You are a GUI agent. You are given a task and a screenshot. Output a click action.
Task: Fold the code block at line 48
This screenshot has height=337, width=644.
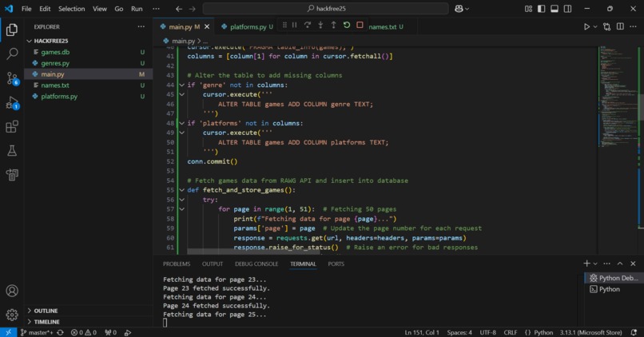(x=182, y=123)
